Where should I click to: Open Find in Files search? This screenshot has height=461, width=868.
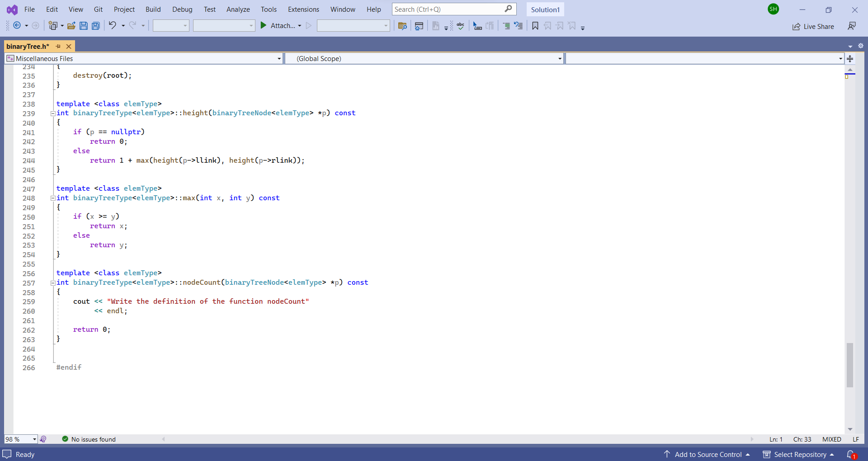[x=402, y=26]
